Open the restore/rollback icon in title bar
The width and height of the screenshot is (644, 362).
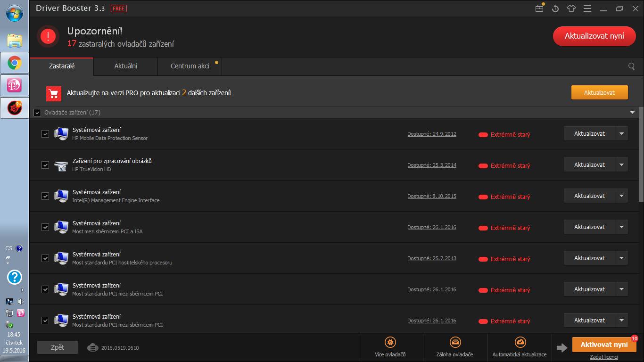click(x=555, y=8)
